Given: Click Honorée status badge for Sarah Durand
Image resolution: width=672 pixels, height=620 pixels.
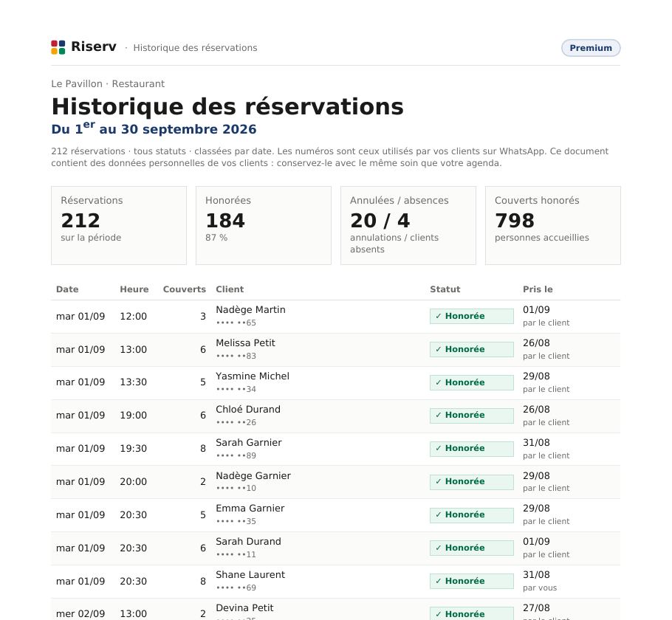Looking at the screenshot, I should [471, 548].
